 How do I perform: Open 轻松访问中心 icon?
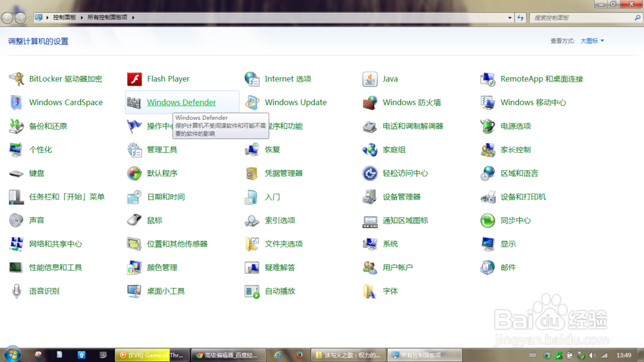click(370, 173)
